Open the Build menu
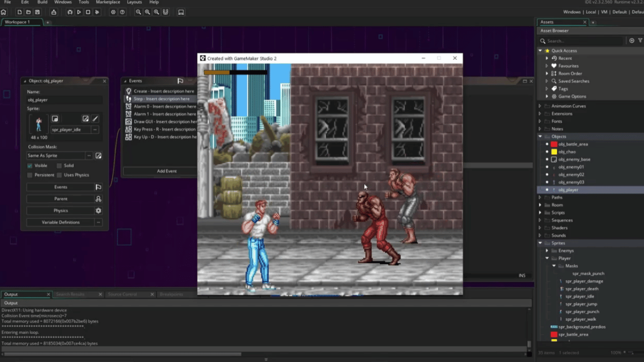Screen dimensions: 644x362 (42, 3)
